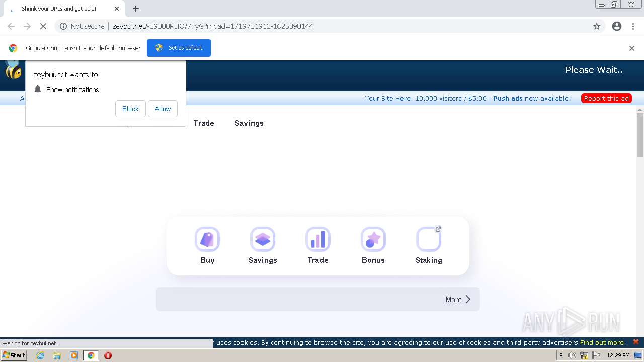This screenshot has width=644, height=362.
Task: View site information for Not secure
Action: 82,26
